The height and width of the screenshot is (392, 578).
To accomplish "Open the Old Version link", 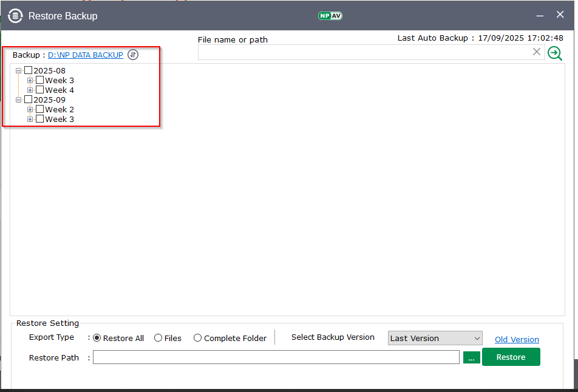I will pyautogui.click(x=517, y=339).
